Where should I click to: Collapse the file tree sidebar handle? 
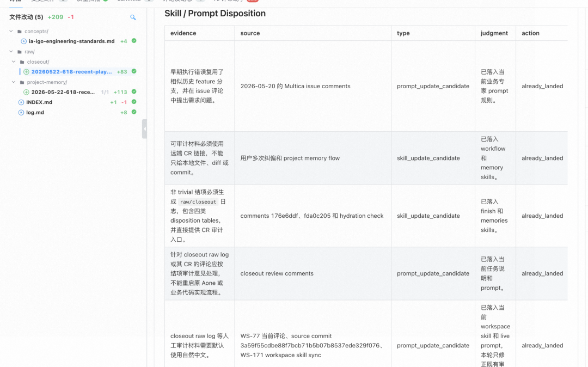click(x=144, y=129)
